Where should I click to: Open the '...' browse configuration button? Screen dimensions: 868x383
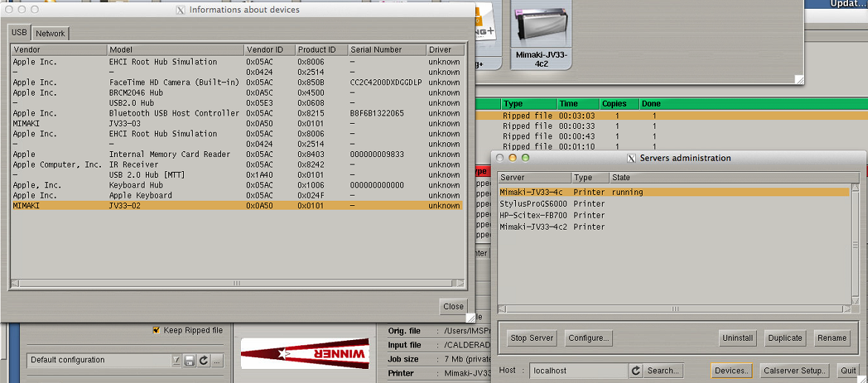pos(216,361)
